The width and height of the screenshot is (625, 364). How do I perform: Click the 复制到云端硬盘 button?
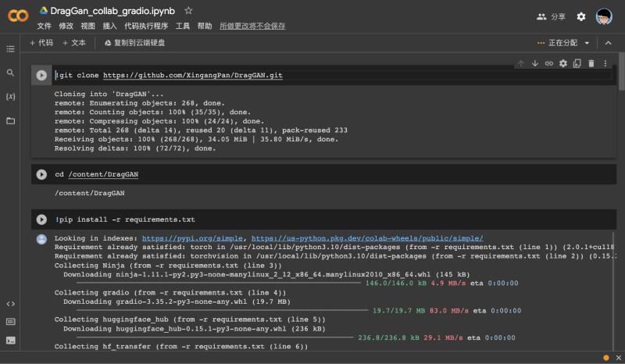[x=134, y=43]
